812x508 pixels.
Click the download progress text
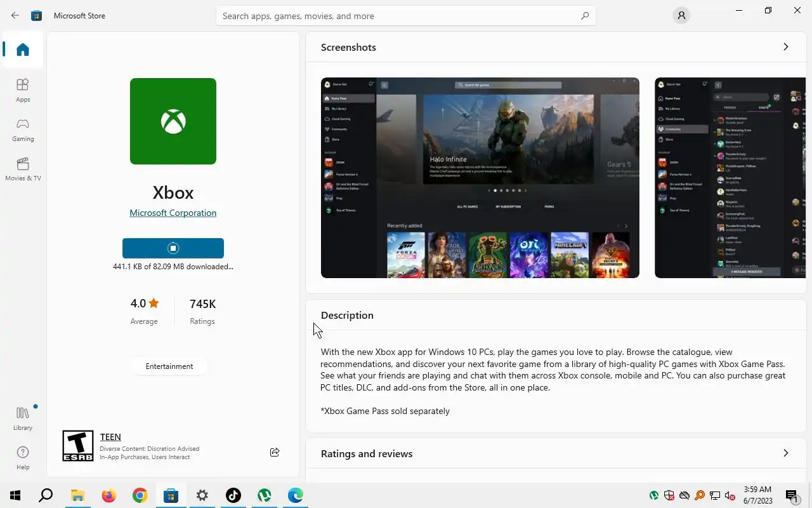tap(173, 267)
